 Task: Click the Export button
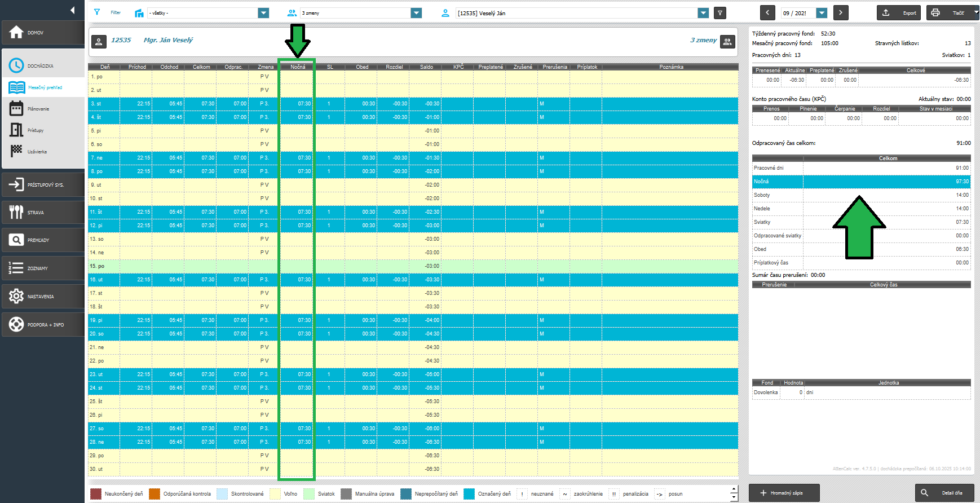pos(899,12)
